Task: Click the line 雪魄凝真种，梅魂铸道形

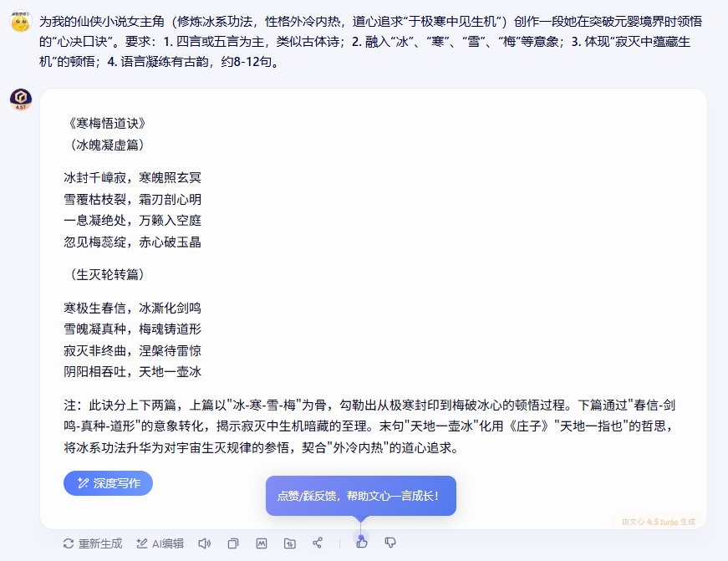Action: [133, 329]
